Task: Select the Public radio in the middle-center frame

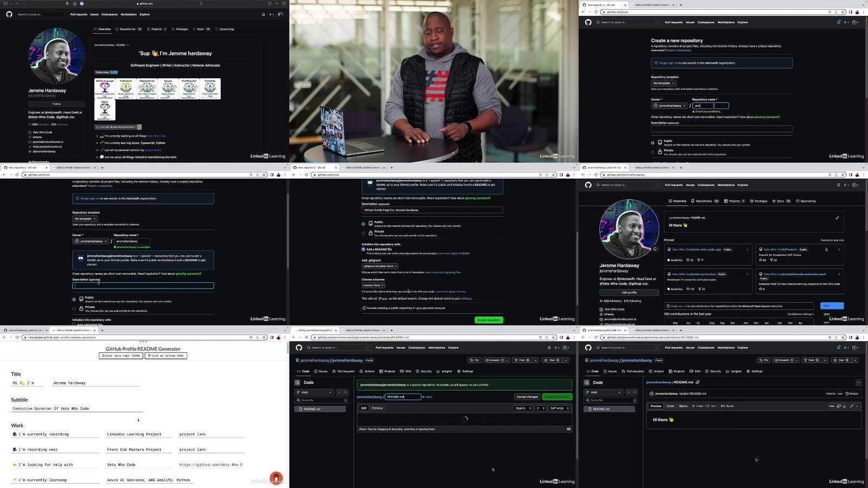Action: [x=363, y=224]
